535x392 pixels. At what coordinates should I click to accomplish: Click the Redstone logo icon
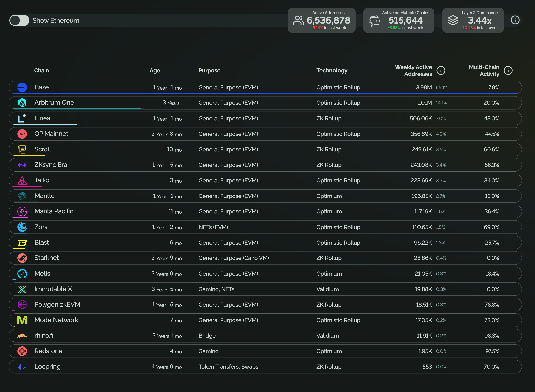point(22,351)
